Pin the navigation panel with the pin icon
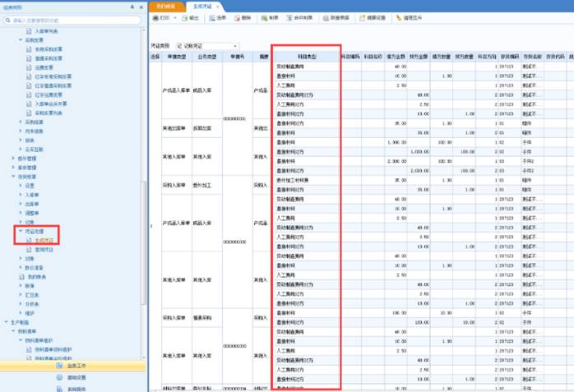 (132, 6)
